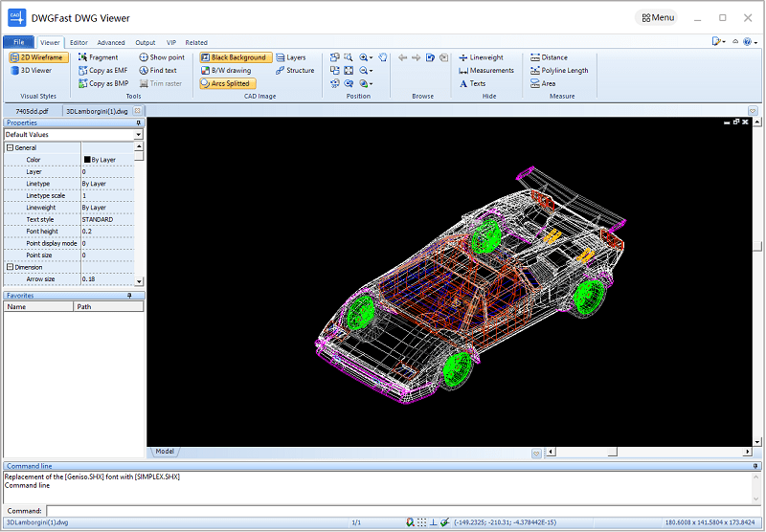
Task: Open the zoom out dropdown arrow
Action: coord(372,71)
